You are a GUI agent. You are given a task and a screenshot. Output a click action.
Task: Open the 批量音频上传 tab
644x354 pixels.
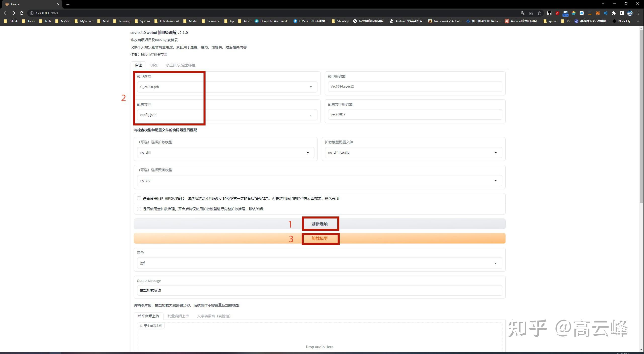[178, 316]
